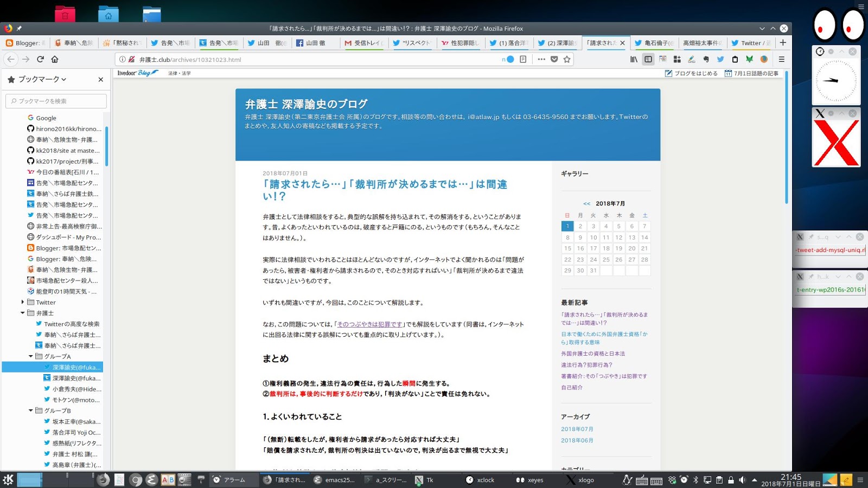Viewport: 868px width, 488px height.
Task: Open a new tab with plus button
Action: (x=783, y=42)
